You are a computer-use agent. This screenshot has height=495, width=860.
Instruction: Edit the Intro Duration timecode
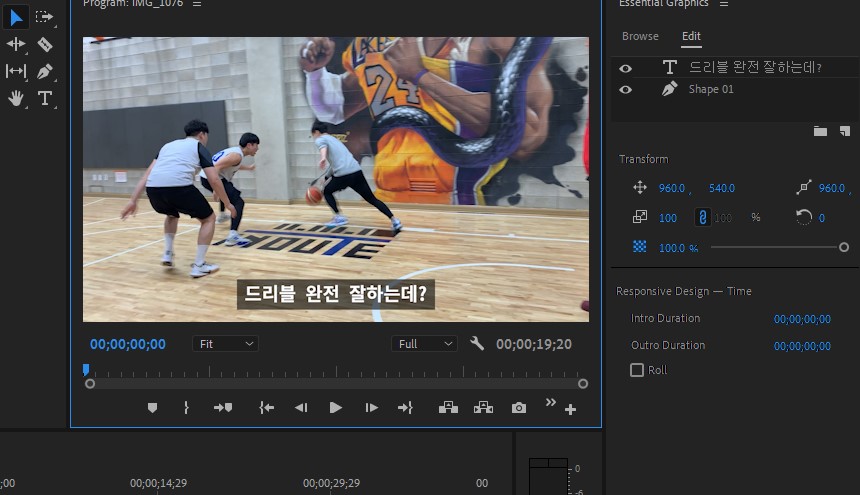pyautogui.click(x=802, y=319)
